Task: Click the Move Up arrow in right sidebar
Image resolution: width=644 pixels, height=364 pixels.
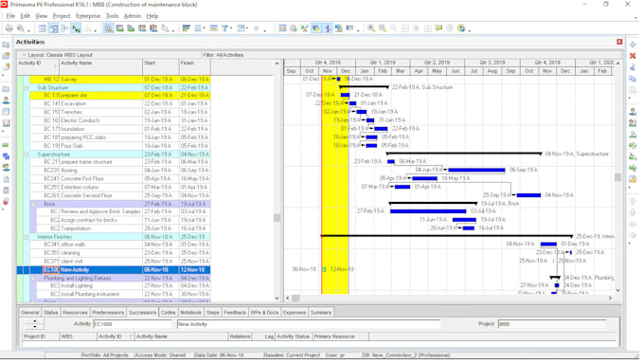Action: click(x=633, y=201)
